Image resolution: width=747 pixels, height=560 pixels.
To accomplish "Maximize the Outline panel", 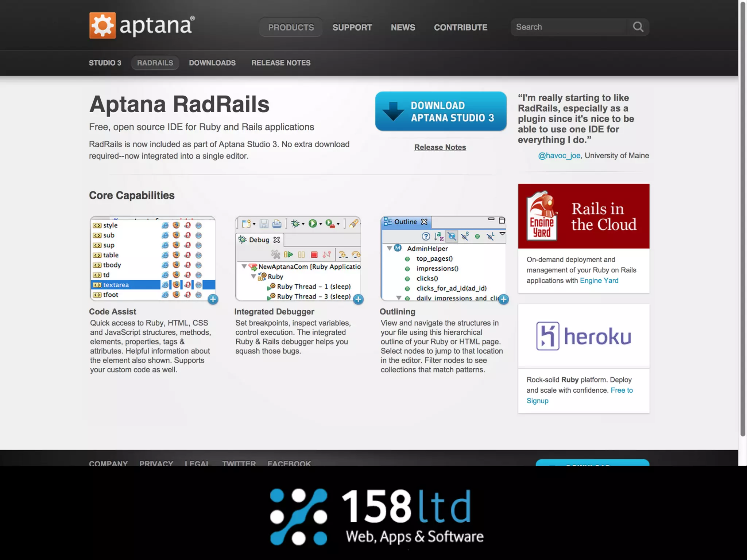I will click(x=502, y=220).
